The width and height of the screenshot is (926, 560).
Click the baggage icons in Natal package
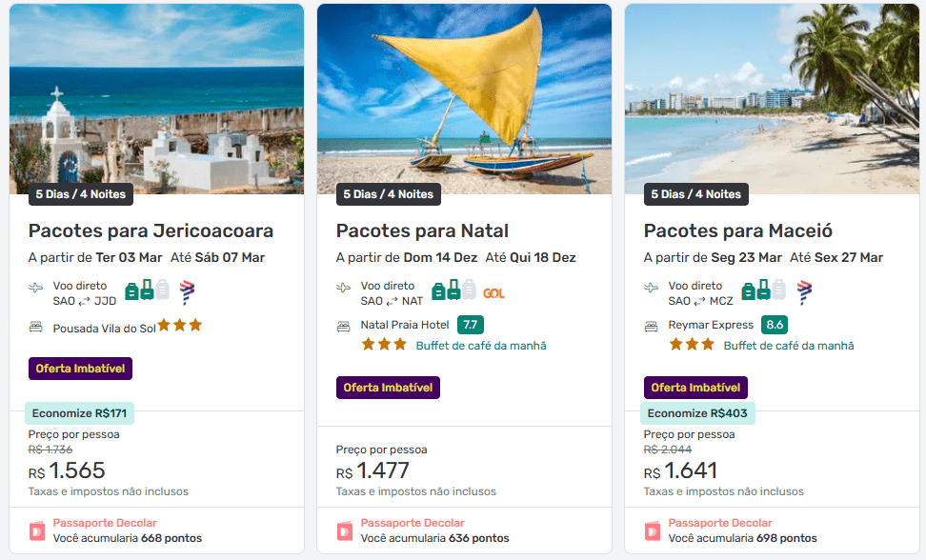[x=453, y=291]
